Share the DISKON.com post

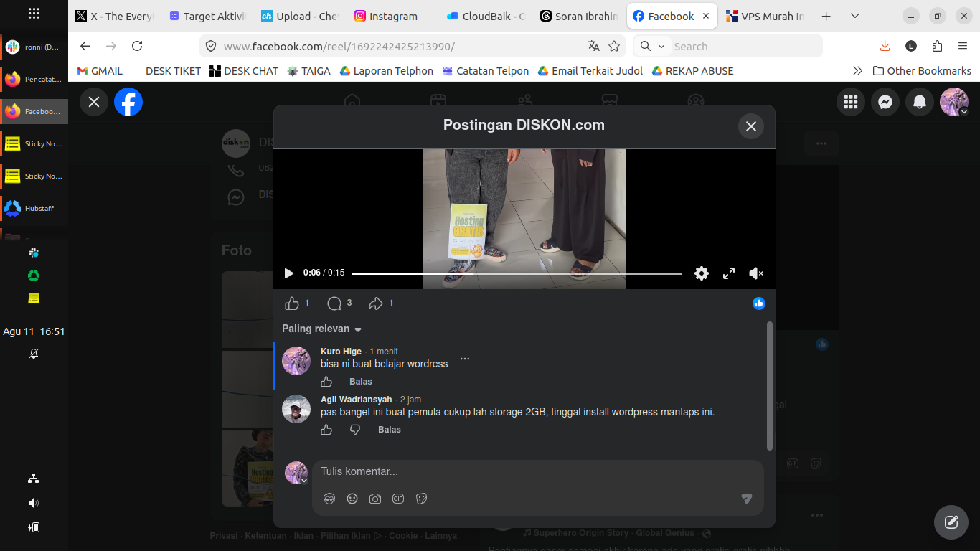point(376,303)
